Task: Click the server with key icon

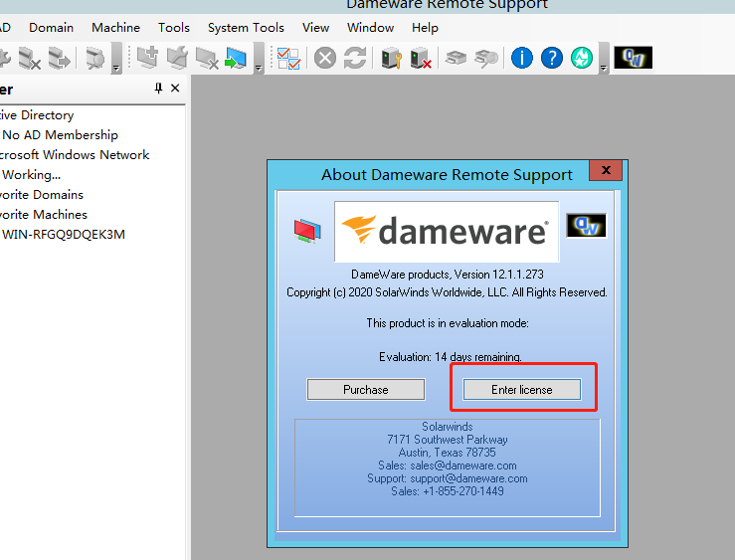Action: click(x=391, y=59)
